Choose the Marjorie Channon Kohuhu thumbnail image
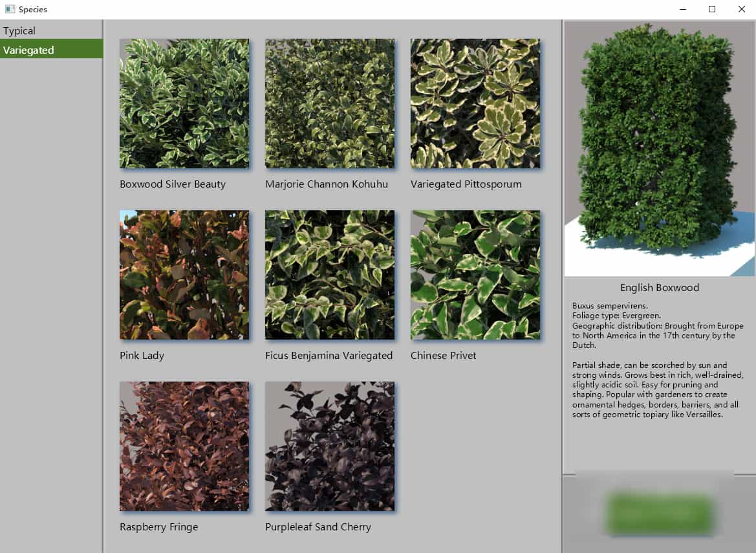The width and height of the screenshot is (756, 553). coord(330,103)
